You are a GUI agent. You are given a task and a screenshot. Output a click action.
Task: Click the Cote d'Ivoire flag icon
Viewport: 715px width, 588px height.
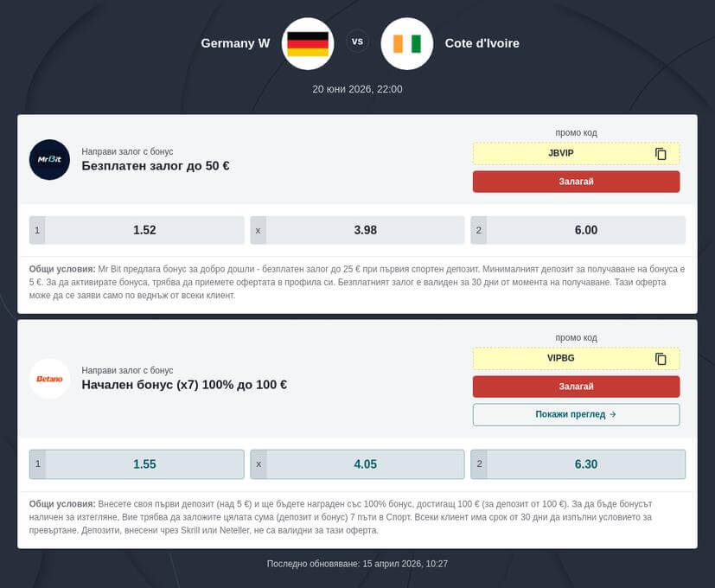tap(406, 43)
